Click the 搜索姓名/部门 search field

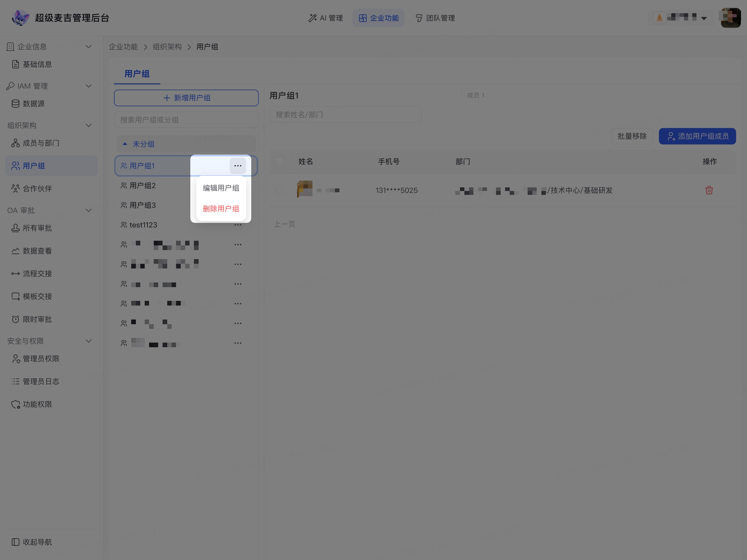pos(345,115)
